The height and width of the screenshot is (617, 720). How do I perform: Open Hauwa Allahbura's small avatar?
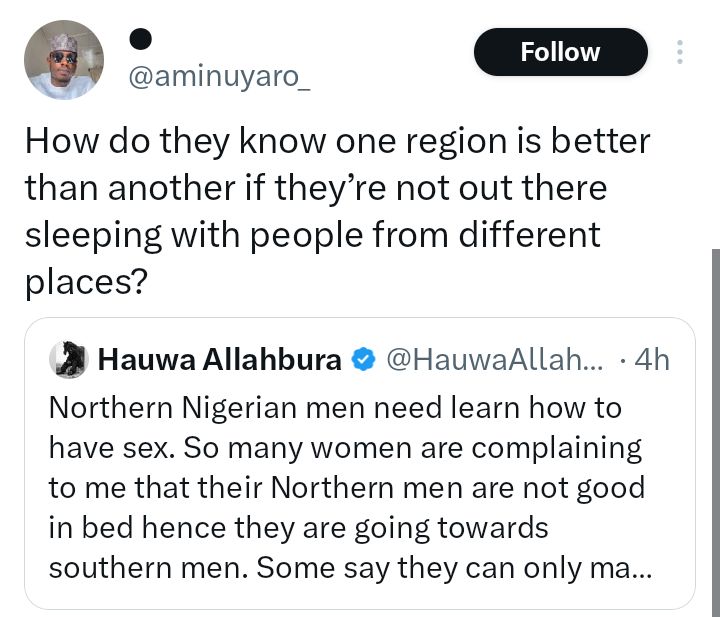[x=69, y=360]
